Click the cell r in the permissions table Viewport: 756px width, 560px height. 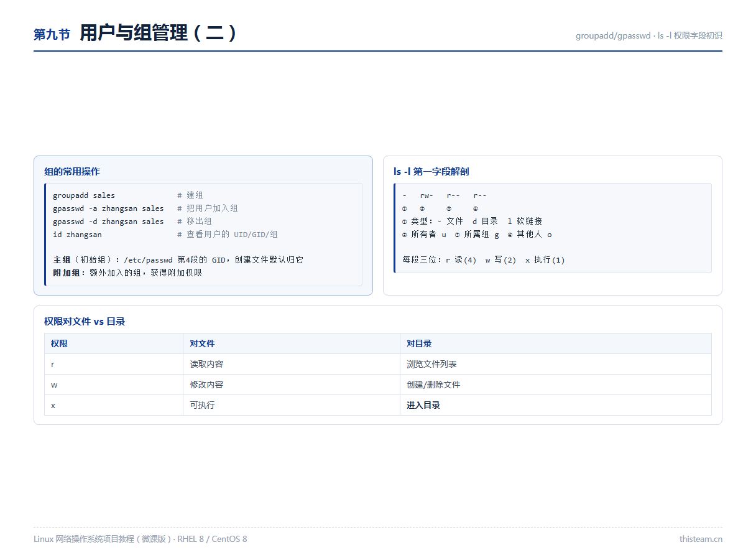(114, 364)
